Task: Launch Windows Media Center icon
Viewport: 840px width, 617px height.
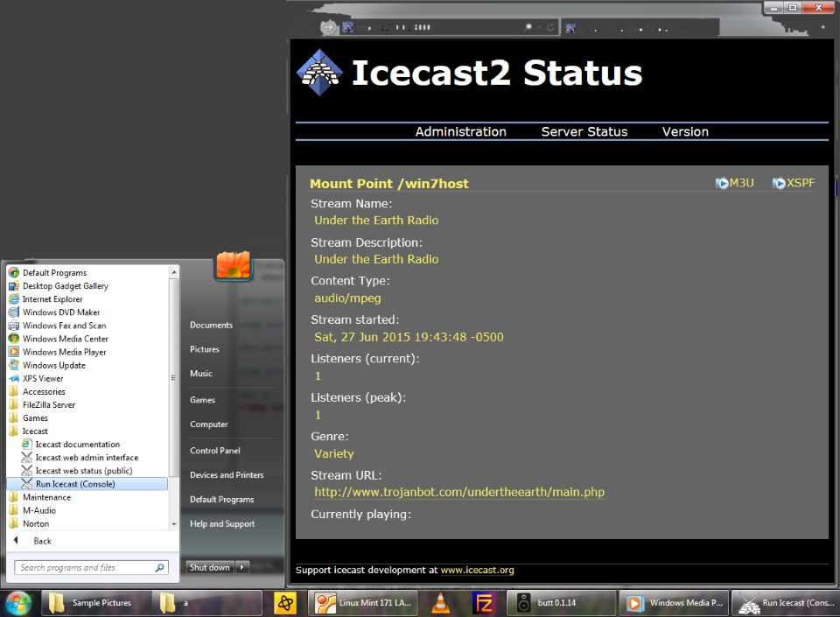Action: point(14,339)
